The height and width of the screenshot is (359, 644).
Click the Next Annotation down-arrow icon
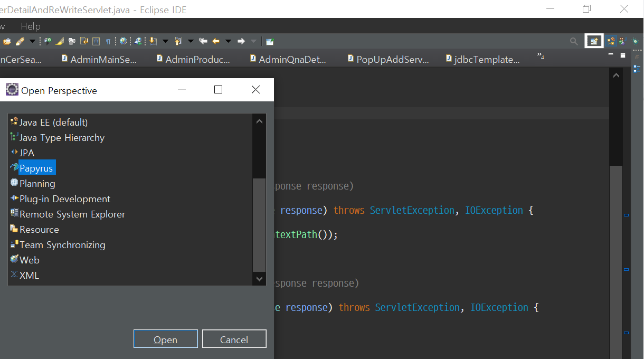152,41
